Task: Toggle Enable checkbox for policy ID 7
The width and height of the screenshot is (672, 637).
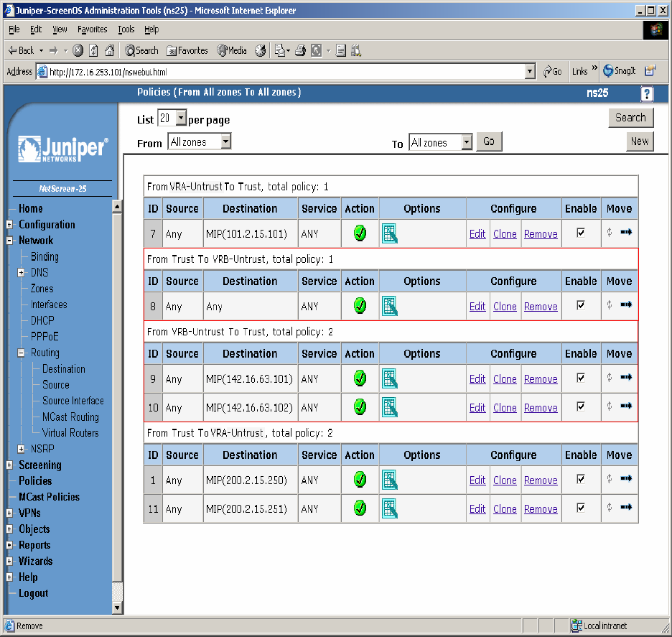Action: [x=581, y=233]
